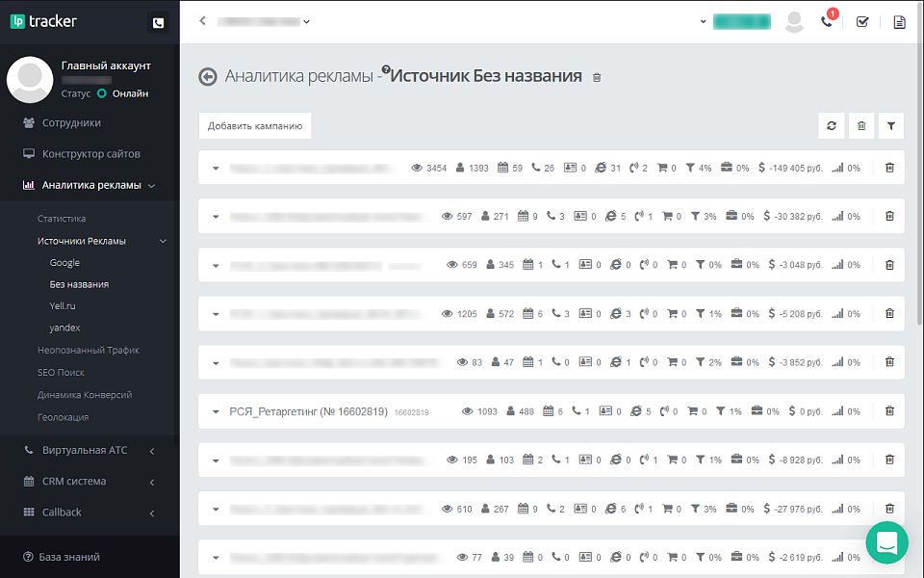This screenshot has width=924, height=578.
Task: Open the tasks checkbox icon in top bar
Action: click(x=862, y=20)
